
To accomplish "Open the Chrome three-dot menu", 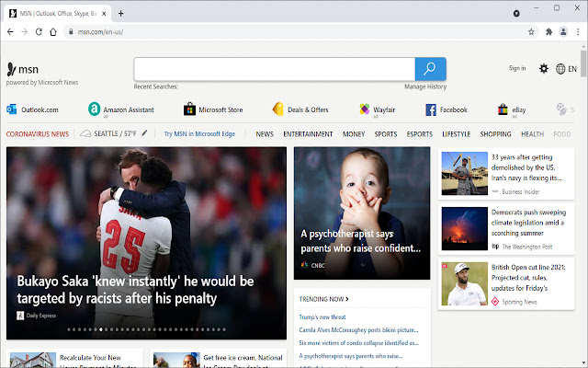I will click(x=578, y=32).
